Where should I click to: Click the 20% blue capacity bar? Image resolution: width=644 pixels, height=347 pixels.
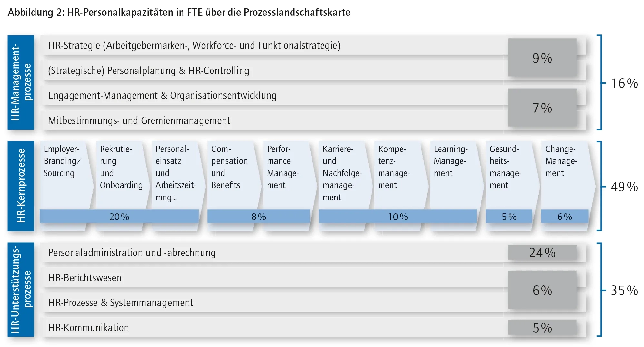coord(119,217)
